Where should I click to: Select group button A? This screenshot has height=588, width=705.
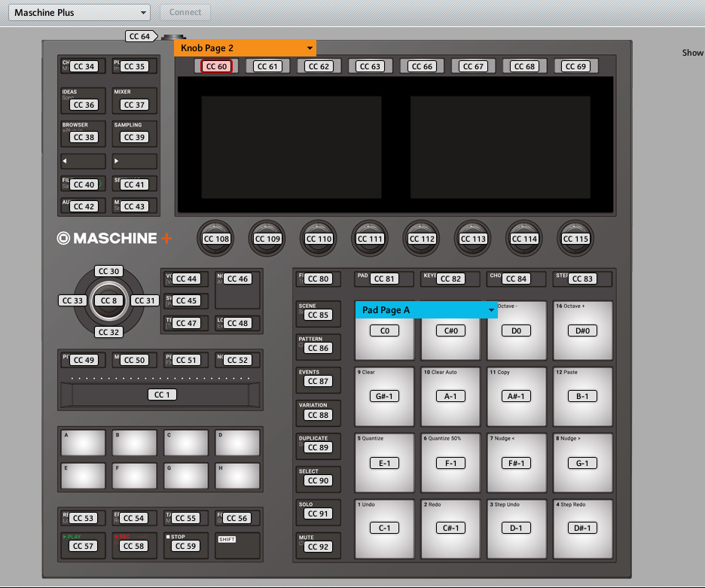coord(83,443)
